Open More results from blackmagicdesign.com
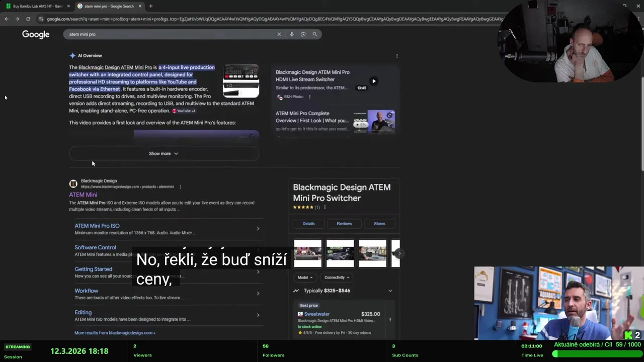The image size is (644, 362). [x=115, y=333]
